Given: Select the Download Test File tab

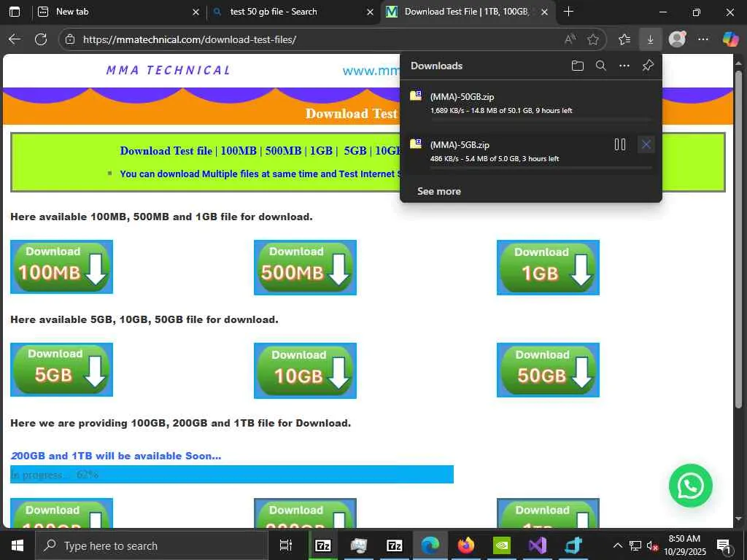Looking at the screenshot, I should point(466,12).
